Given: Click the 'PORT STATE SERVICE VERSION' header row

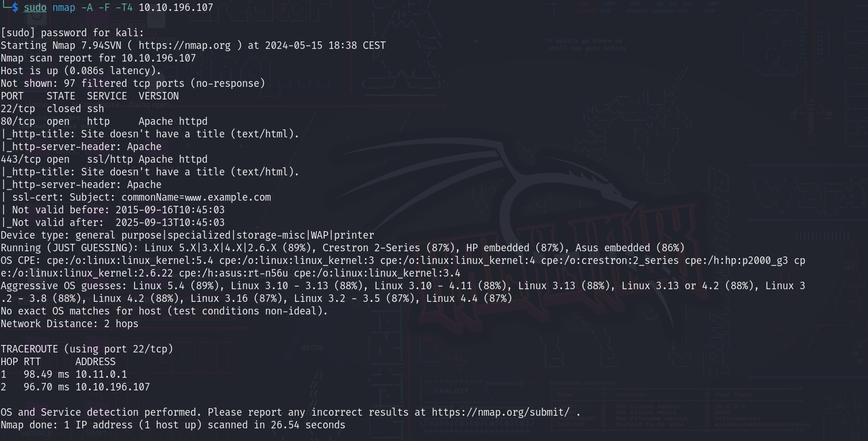Looking at the screenshot, I should (90, 96).
